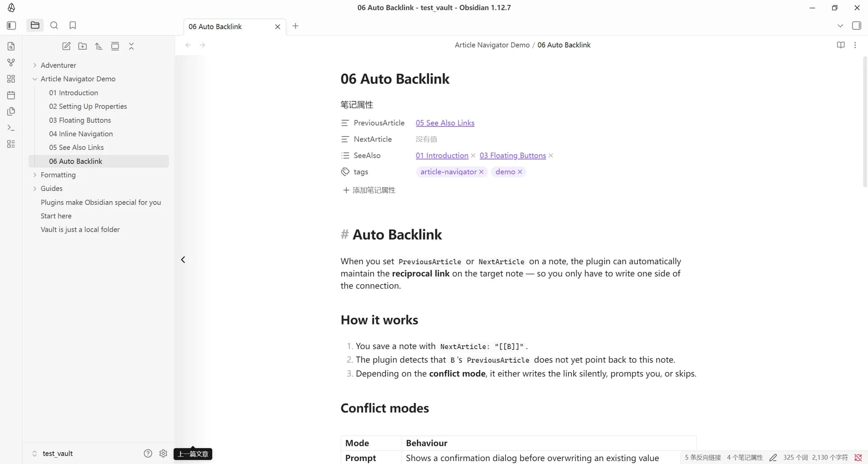Image resolution: width=868 pixels, height=464 pixels.
Task: Remove the demo tag
Action: pos(520,172)
